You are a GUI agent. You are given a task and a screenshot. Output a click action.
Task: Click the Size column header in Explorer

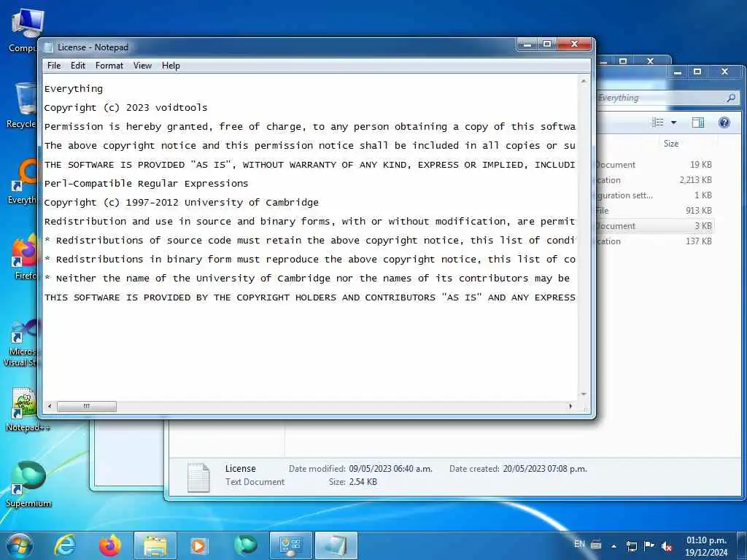click(x=671, y=144)
